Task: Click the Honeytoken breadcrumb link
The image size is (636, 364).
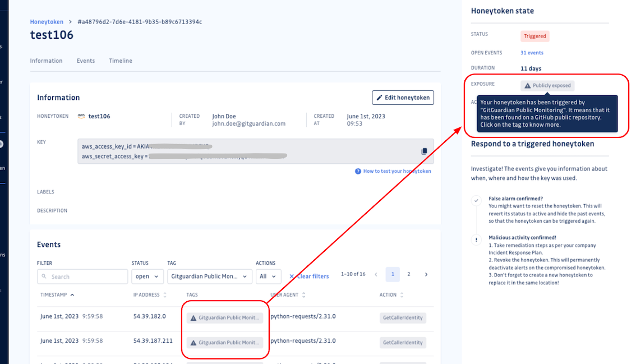Action: (47, 21)
